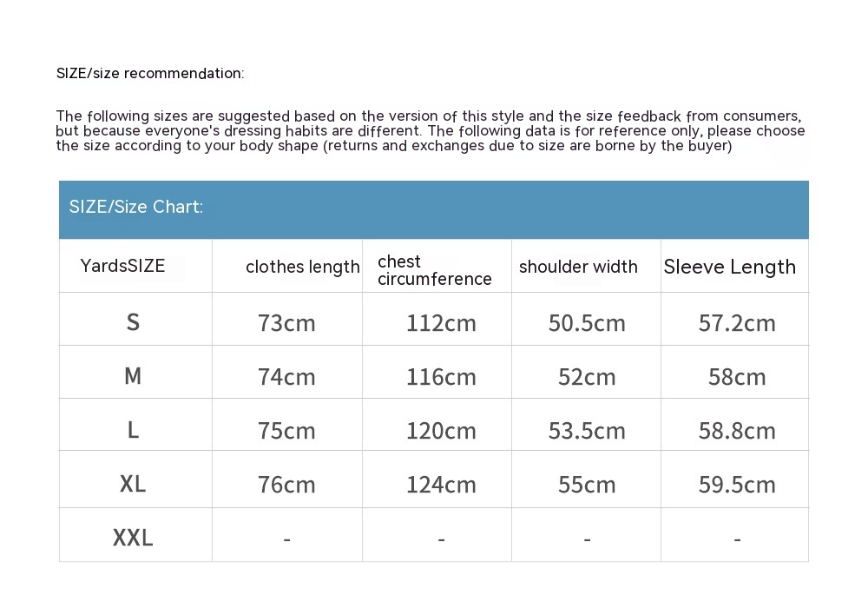Select the S size row label
868x615 pixels.
pos(133,322)
